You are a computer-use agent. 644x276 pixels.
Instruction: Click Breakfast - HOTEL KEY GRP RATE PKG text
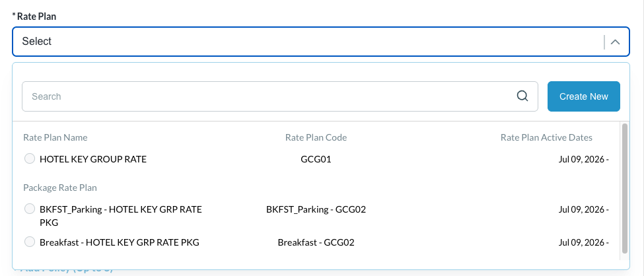click(119, 242)
